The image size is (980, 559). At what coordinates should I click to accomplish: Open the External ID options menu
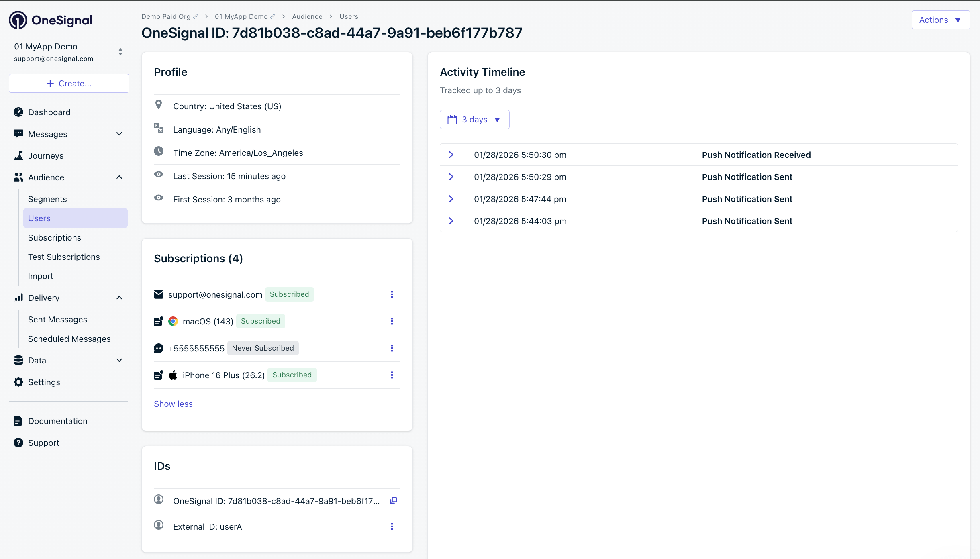point(392,526)
